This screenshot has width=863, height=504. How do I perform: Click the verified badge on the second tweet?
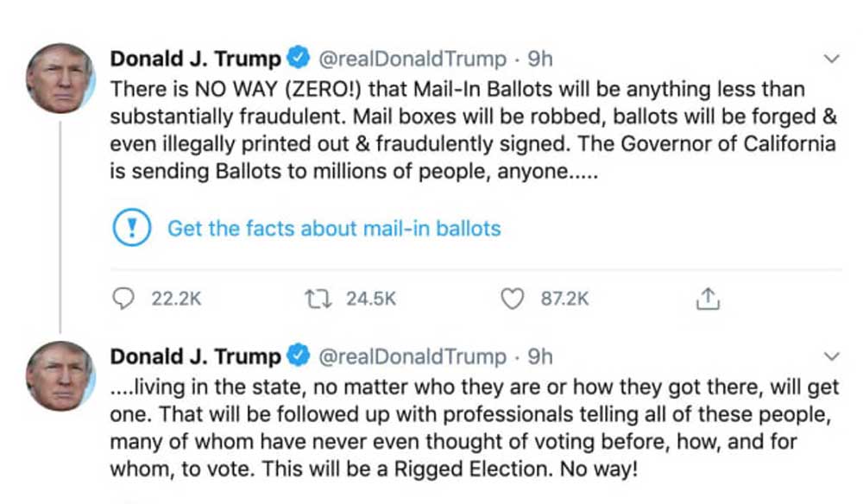(299, 356)
